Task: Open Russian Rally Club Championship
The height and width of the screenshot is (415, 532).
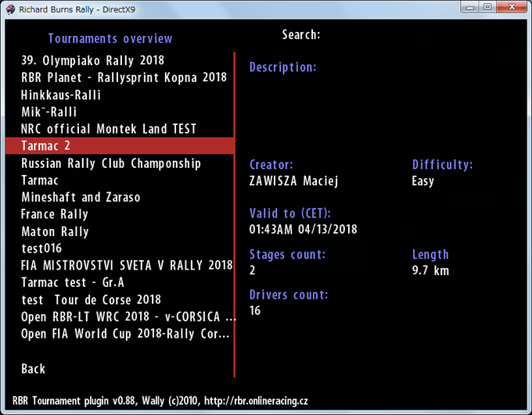Action: pos(111,163)
